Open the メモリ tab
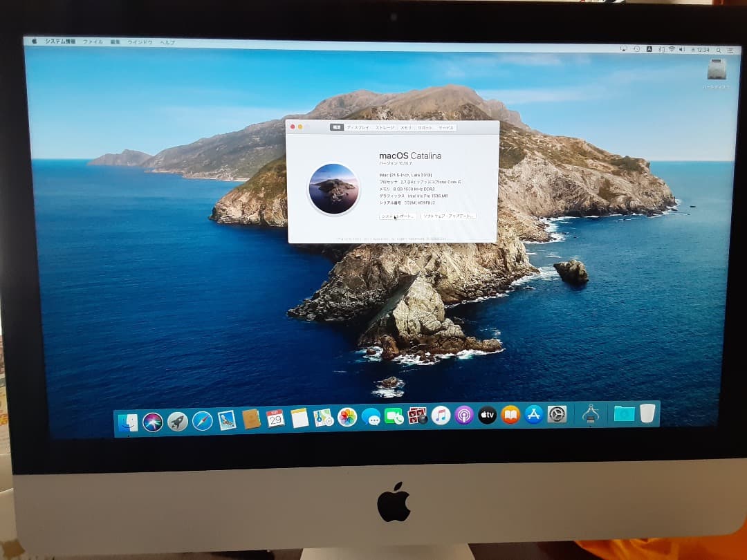Screen dimensions: 747x560 coord(406,128)
